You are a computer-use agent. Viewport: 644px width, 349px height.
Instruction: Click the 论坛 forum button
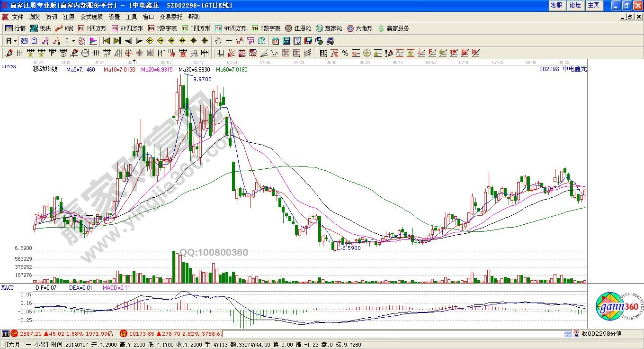point(575,5)
